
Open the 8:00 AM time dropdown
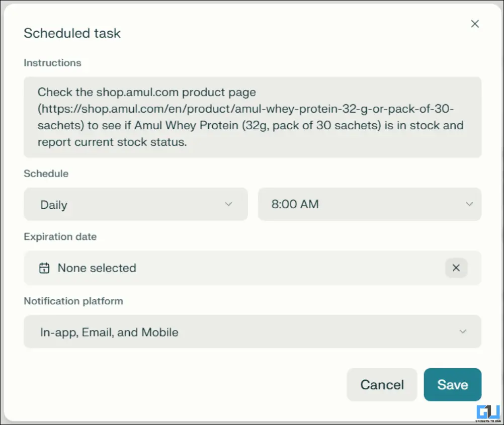pyautogui.click(x=369, y=204)
